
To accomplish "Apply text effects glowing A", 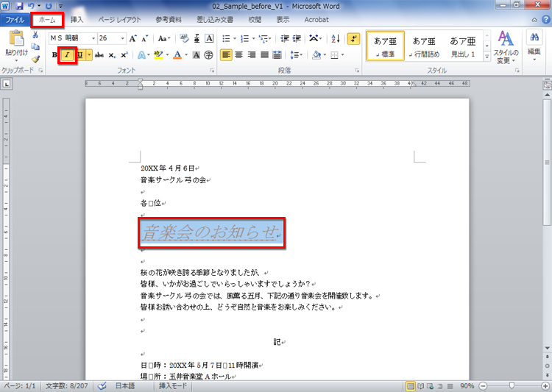I will click(x=141, y=55).
